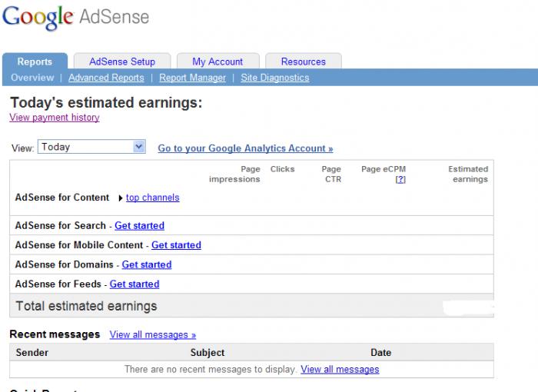Click the Google AdSense logo

(x=75, y=18)
